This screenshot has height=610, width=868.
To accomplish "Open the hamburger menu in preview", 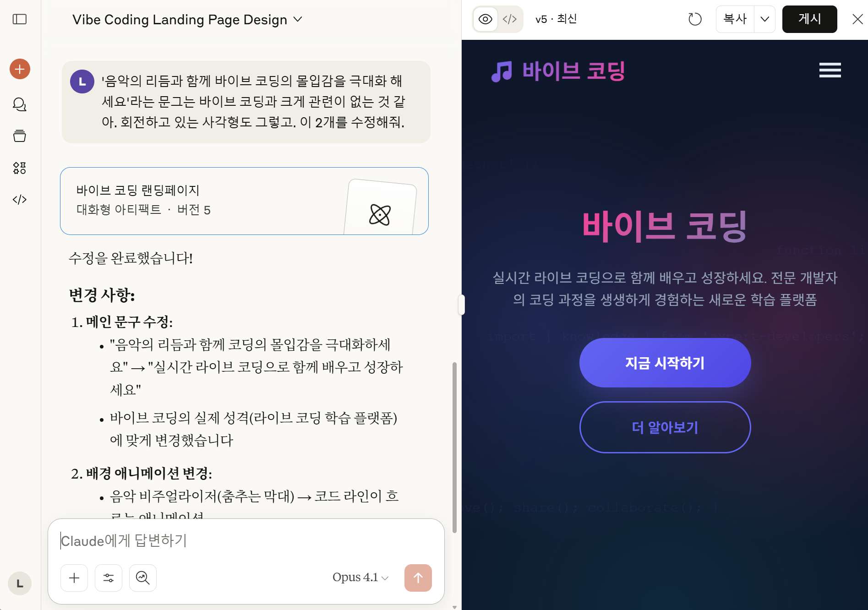I will pos(830,70).
